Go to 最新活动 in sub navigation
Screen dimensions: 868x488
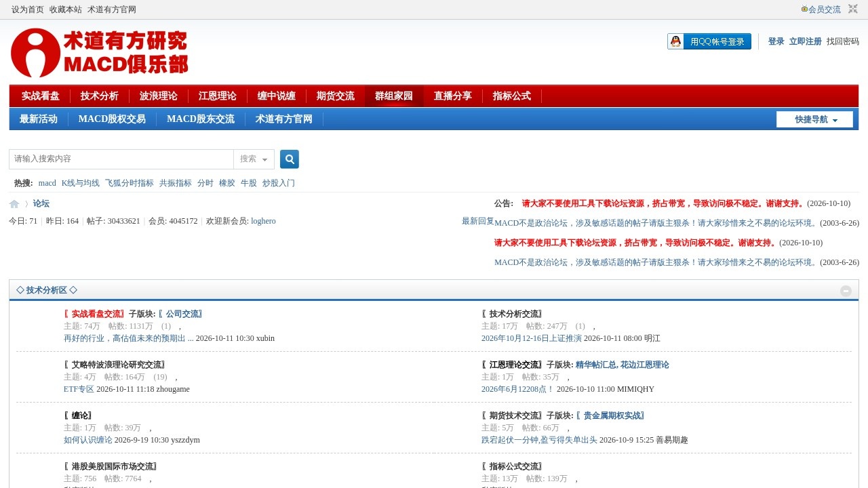(x=39, y=119)
